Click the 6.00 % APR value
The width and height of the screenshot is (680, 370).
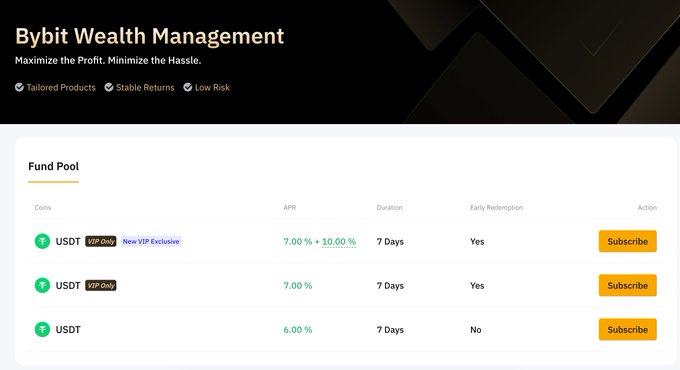tap(298, 330)
